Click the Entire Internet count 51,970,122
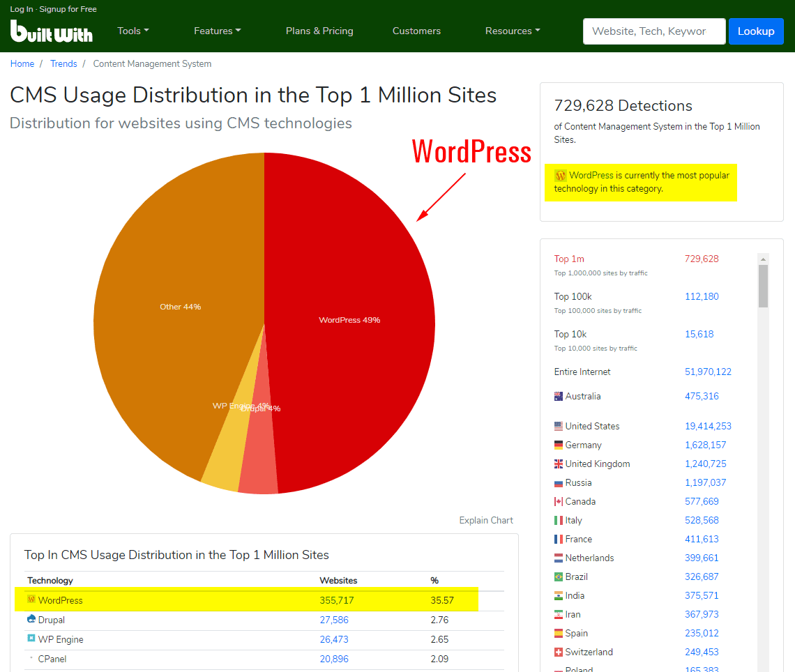Screen dimensions: 795x672 click(x=709, y=372)
